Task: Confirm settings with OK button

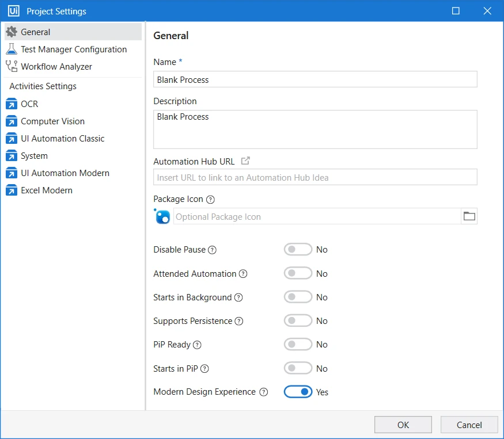Action: coord(403,425)
